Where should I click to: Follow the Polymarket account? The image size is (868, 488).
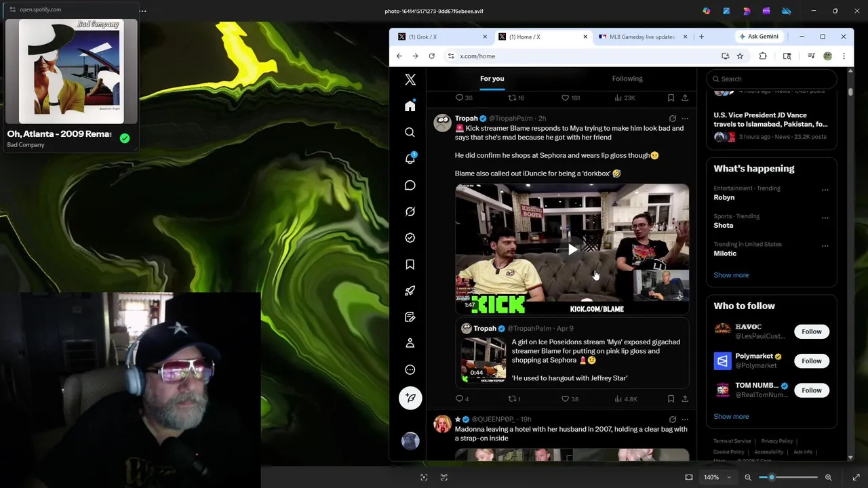point(811,361)
